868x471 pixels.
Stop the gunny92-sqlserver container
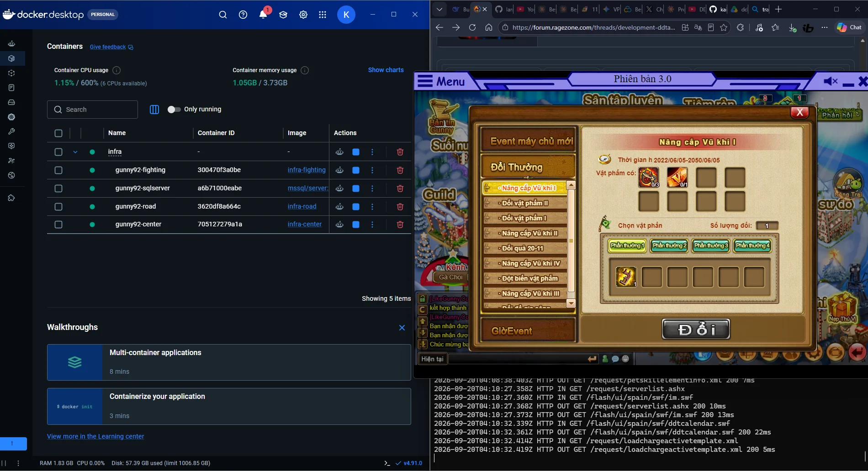356,188
